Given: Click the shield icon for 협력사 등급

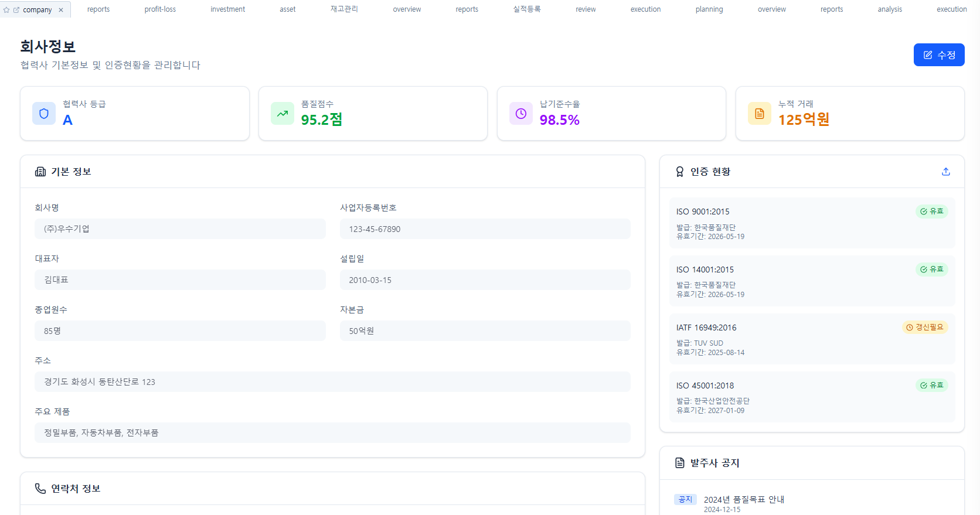Looking at the screenshot, I should tap(44, 114).
